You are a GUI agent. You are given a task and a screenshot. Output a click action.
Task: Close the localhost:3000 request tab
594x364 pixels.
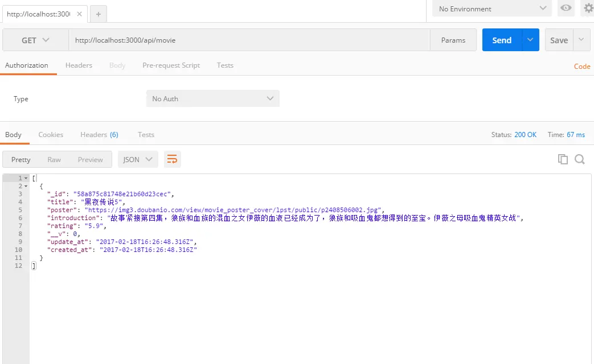click(79, 14)
